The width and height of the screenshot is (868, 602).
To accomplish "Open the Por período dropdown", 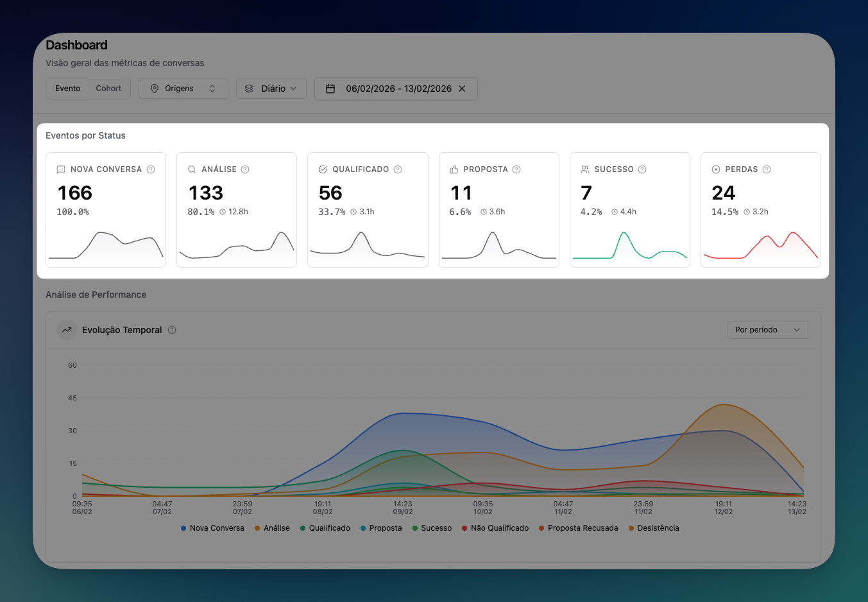I will (768, 329).
